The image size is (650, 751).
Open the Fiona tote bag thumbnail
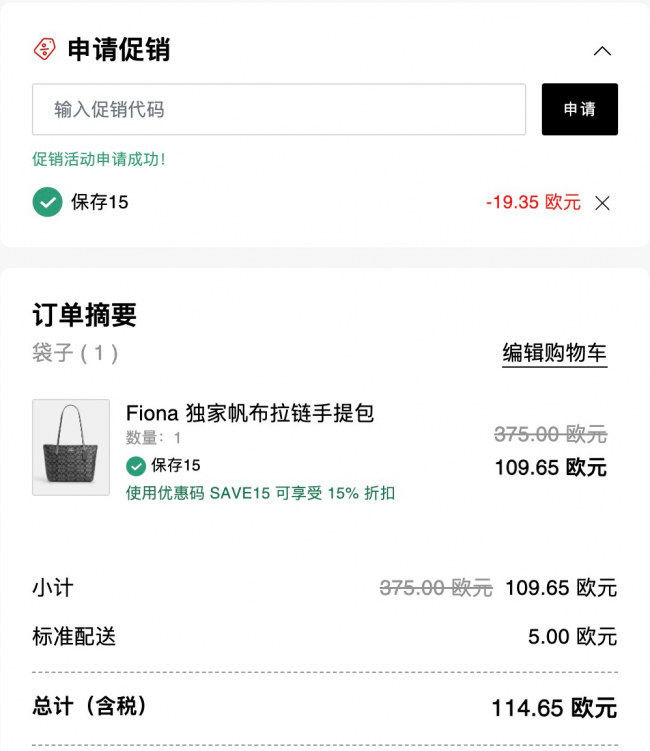click(x=71, y=447)
